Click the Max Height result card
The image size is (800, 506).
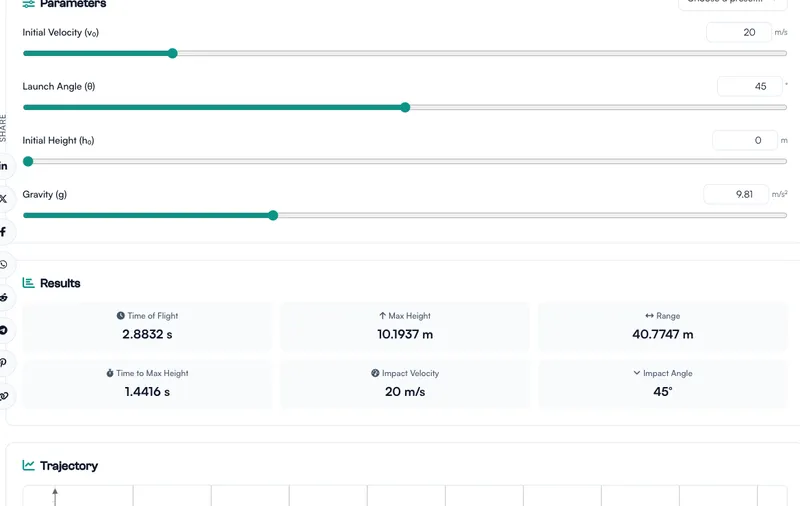point(405,326)
